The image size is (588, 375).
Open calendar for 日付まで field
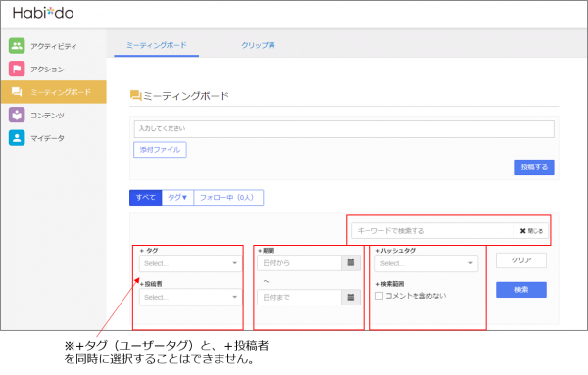tap(351, 297)
